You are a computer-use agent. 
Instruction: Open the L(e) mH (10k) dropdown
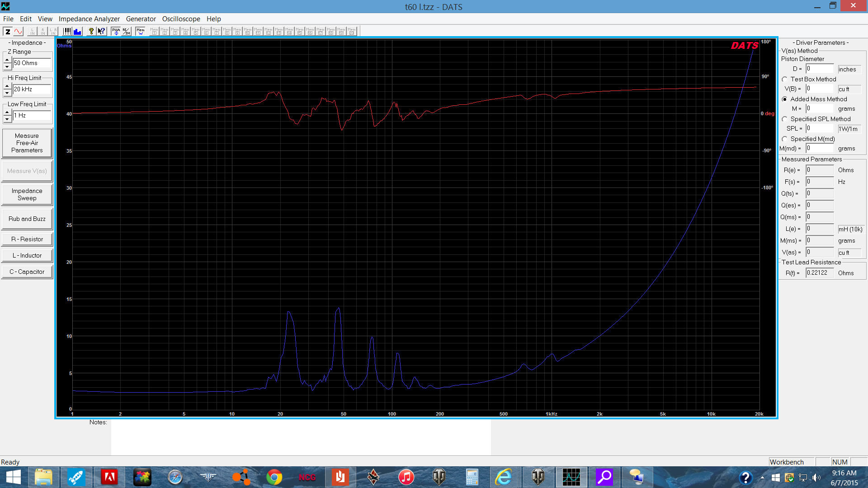[x=850, y=229]
